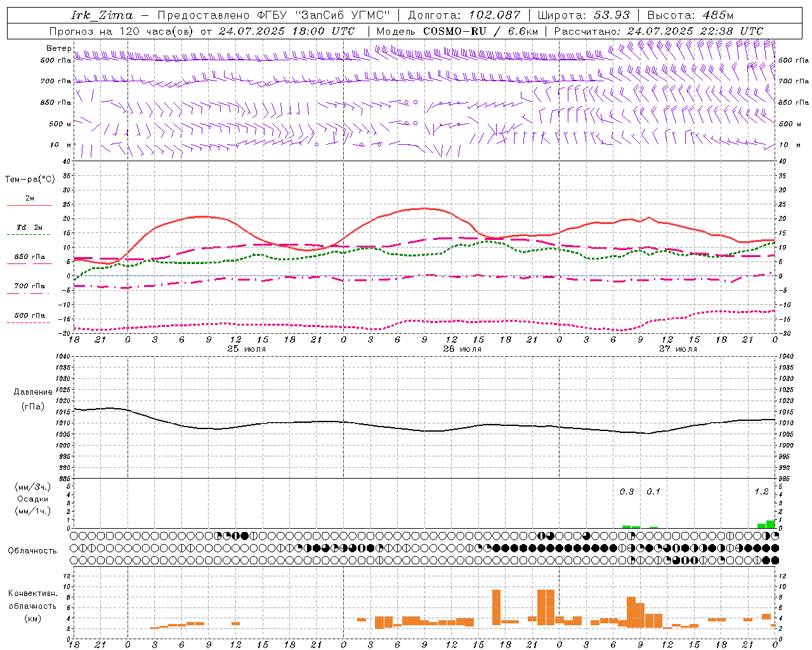Click the 'Тем-ра(°C)' temperature panel label
Screen dimensions: 812x650
(30, 179)
